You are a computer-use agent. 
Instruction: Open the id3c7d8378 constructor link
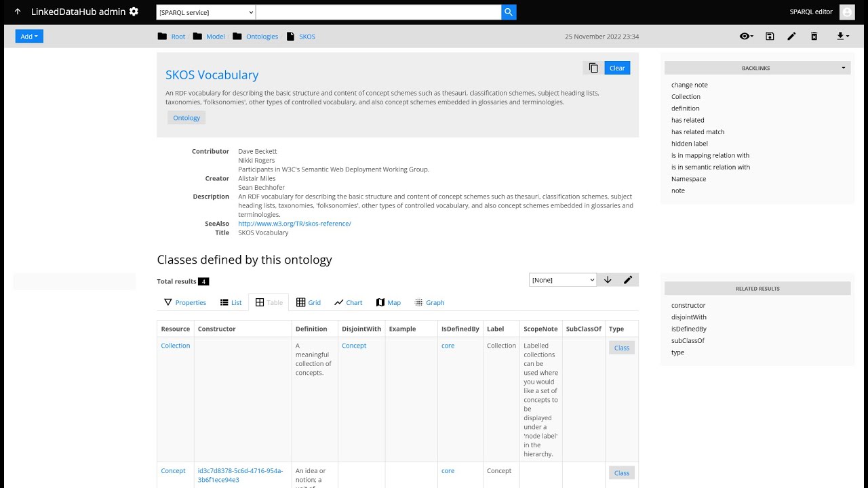[x=240, y=475]
